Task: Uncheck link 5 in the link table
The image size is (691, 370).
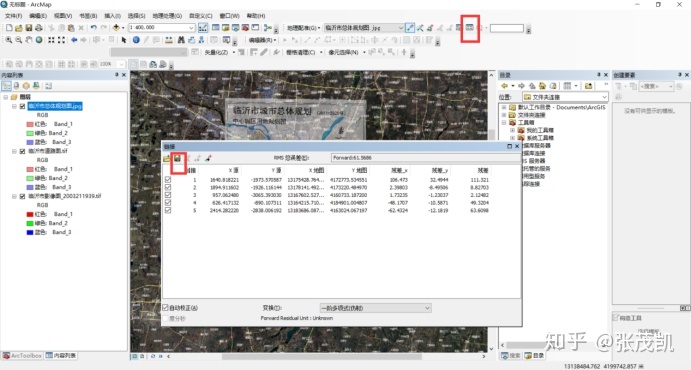Action: (x=168, y=210)
